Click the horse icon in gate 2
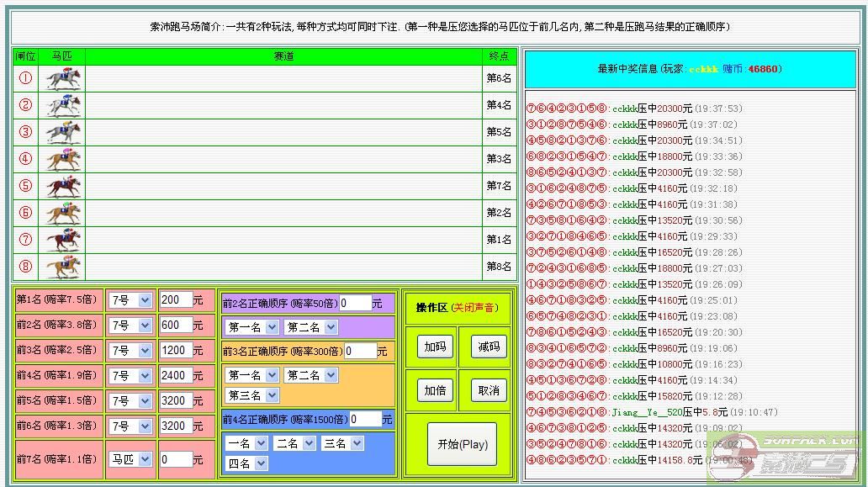The width and height of the screenshot is (868, 487). (x=63, y=105)
